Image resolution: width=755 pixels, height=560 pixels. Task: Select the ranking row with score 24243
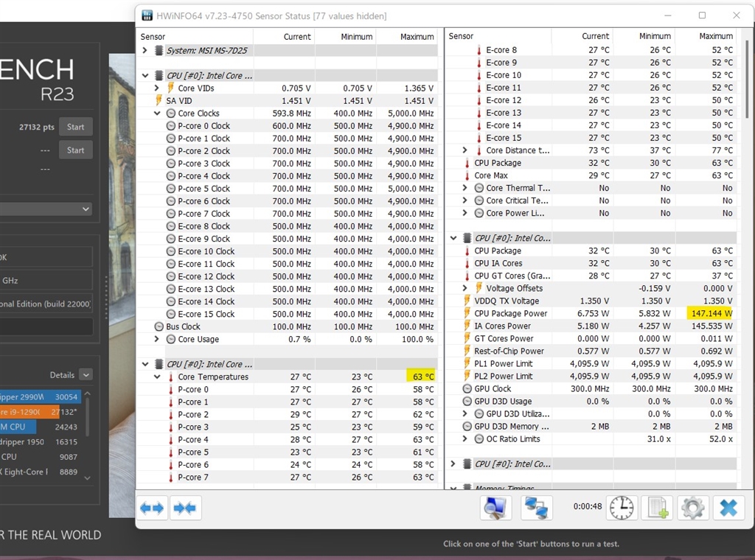coord(40,427)
